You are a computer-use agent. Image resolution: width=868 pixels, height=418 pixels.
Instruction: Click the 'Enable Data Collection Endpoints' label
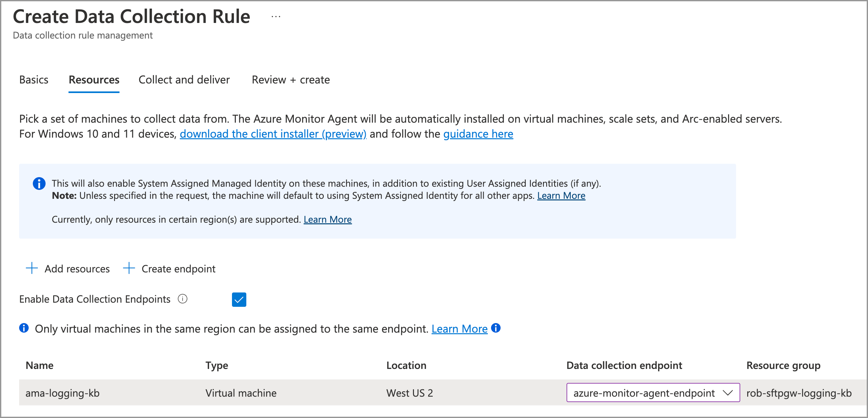95,299
